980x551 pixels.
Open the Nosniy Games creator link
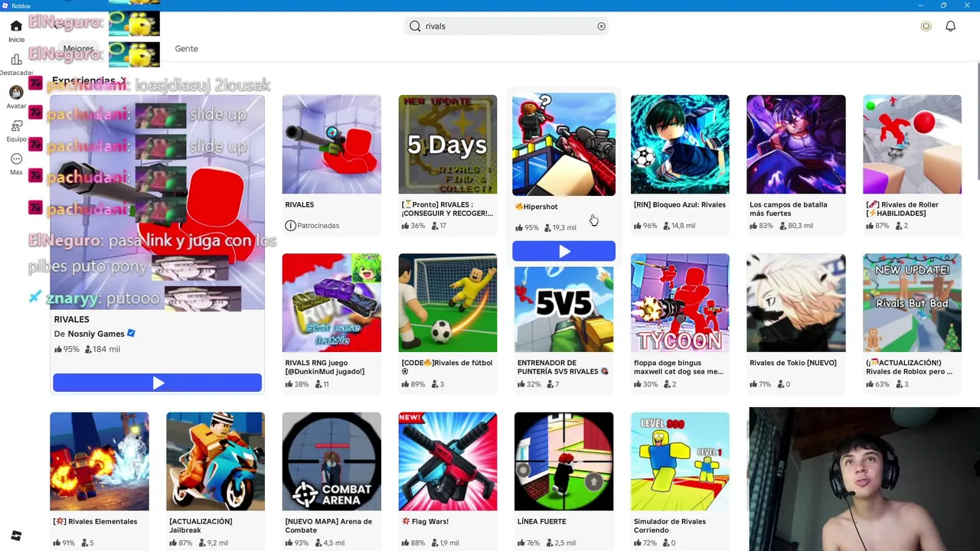click(x=96, y=334)
